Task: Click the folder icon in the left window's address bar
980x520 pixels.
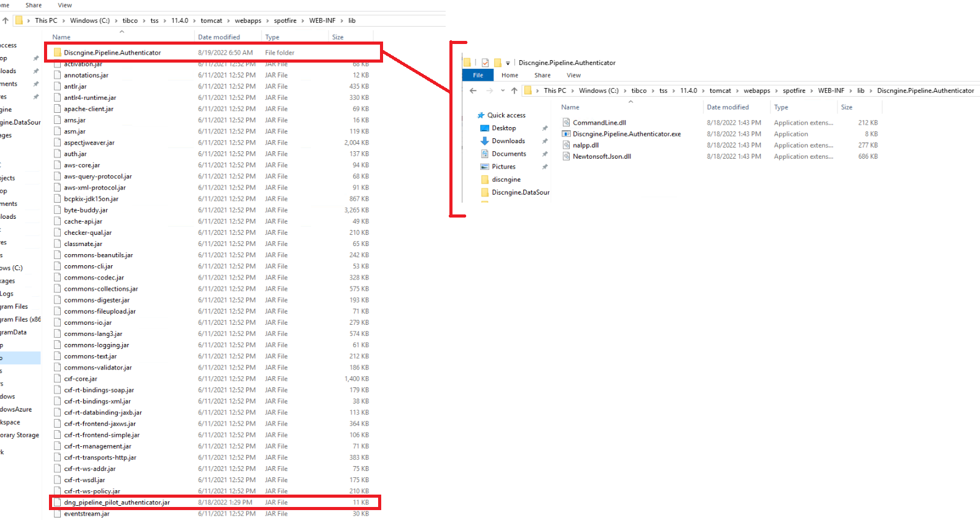Action: tap(19, 20)
